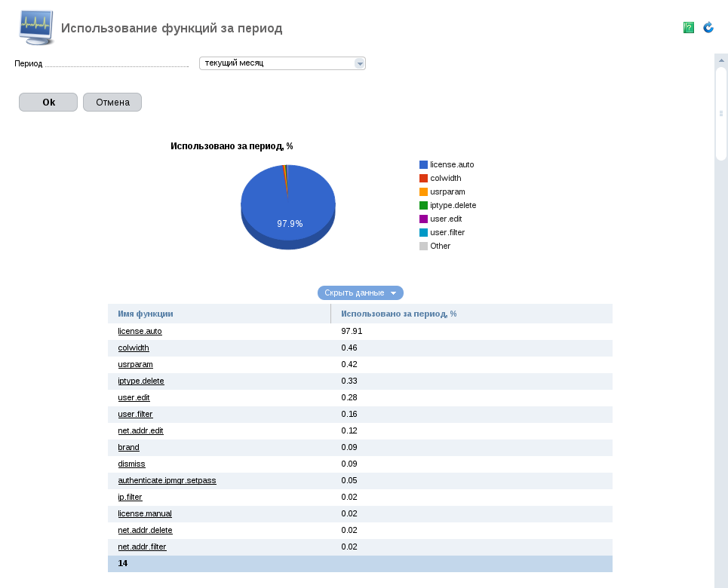The width and height of the screenshot is (728, 588).
Task: Open the colwidth function link
Action: point(134,348)
